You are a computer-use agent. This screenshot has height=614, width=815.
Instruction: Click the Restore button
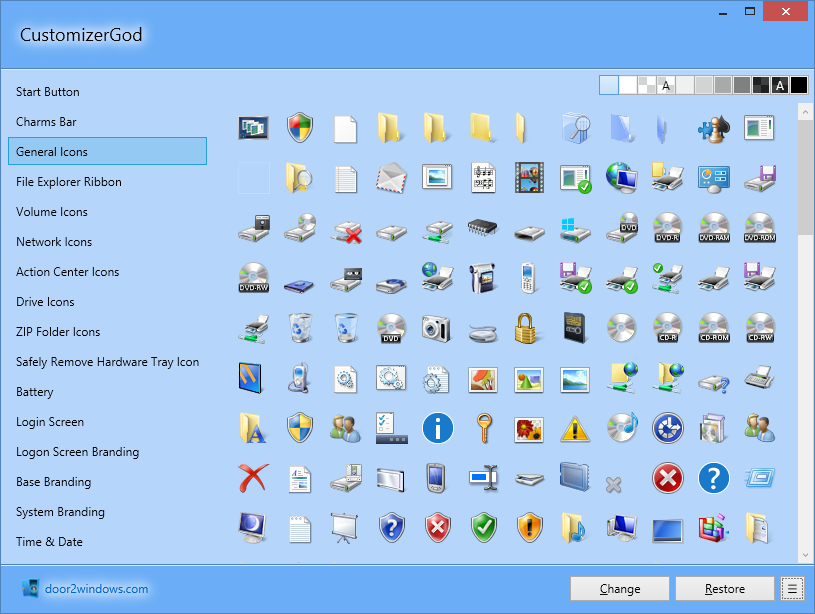click(725, 589)
